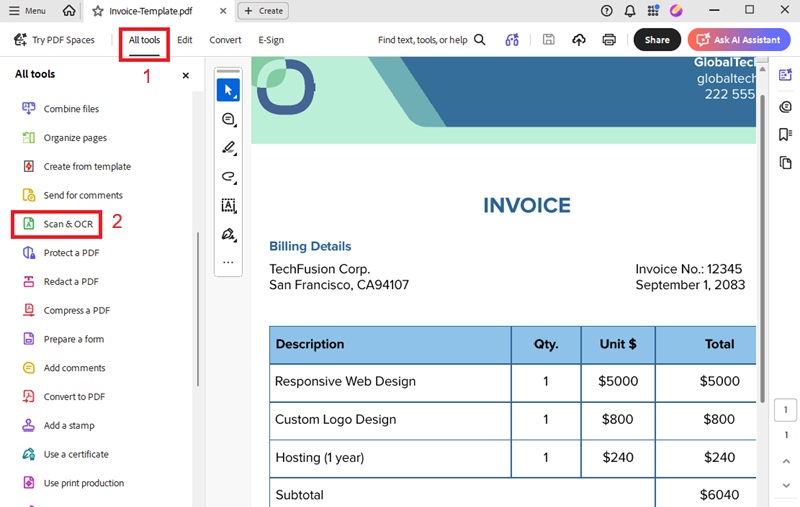Click Ask AI Assistant button

739,40
